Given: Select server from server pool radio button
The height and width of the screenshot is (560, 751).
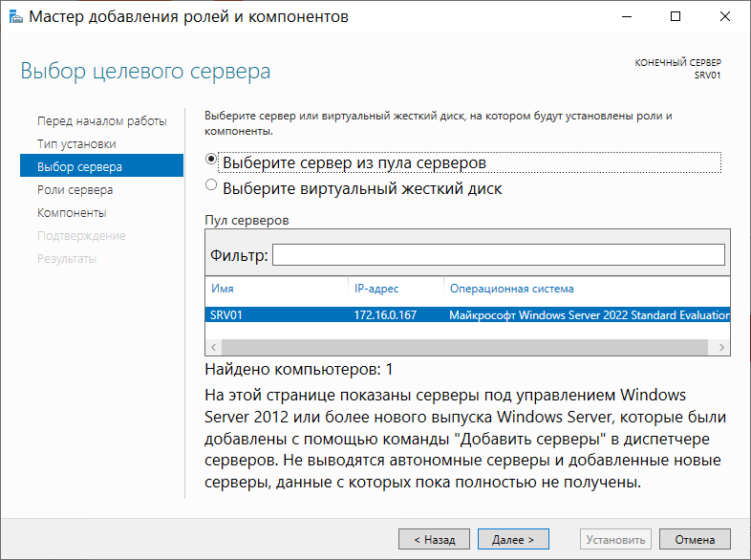Looking at the screenshot, I should pos(211,159).
